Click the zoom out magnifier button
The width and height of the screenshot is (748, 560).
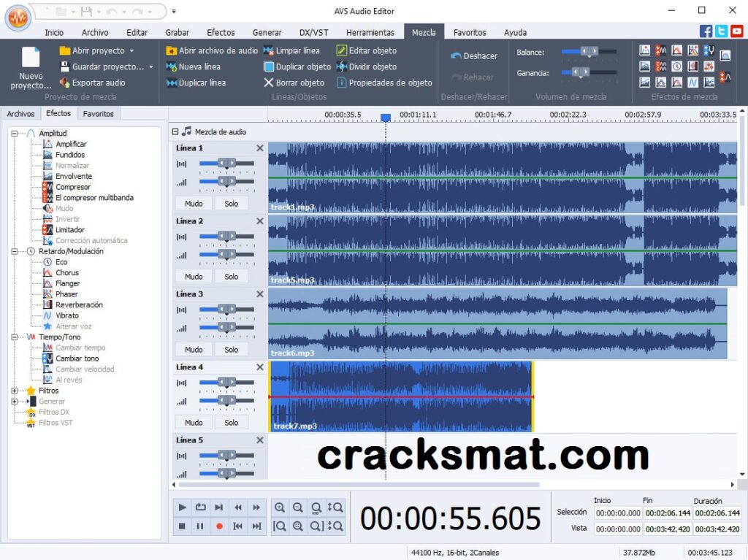[x=298, y=507]
